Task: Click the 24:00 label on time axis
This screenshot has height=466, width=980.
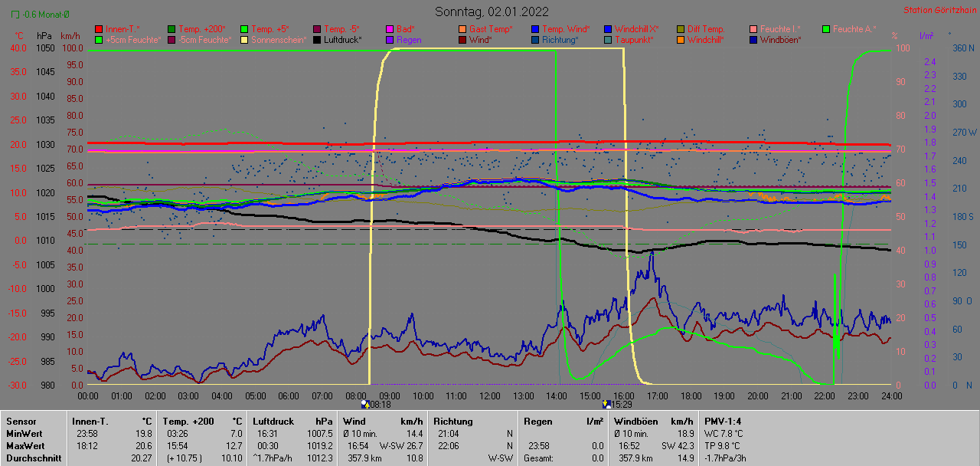Action: pyautogui.click(x=891, y=395)
